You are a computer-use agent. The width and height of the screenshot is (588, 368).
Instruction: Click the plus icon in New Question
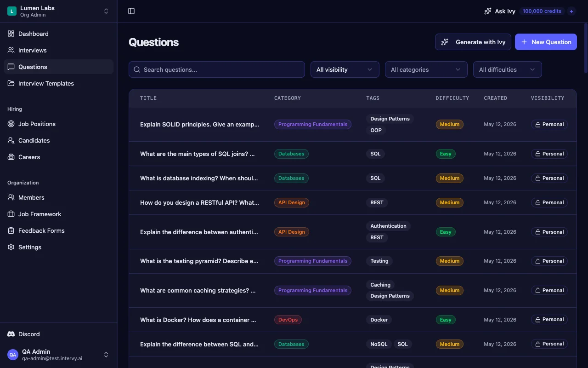[524, 42]
